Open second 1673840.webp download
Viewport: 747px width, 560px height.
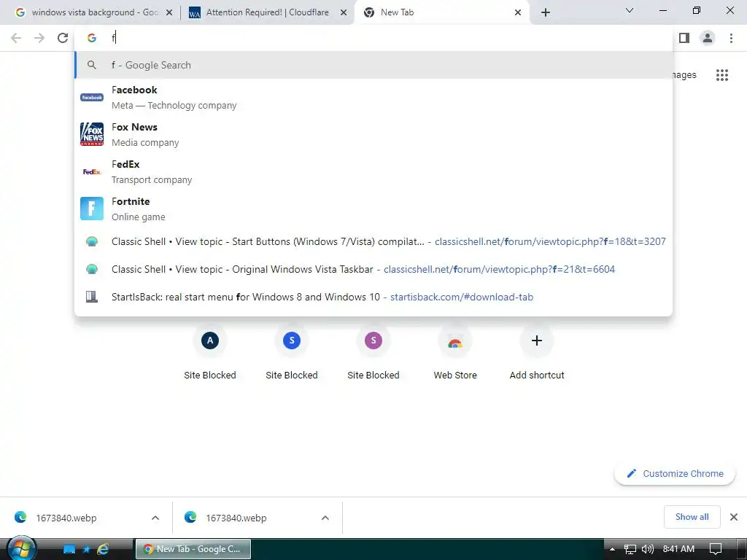pyautogui.click(x=236, y=518)
